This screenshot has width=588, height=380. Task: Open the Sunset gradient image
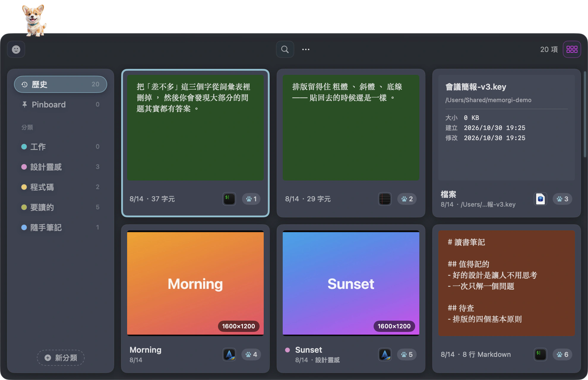[x=351, y=283]
